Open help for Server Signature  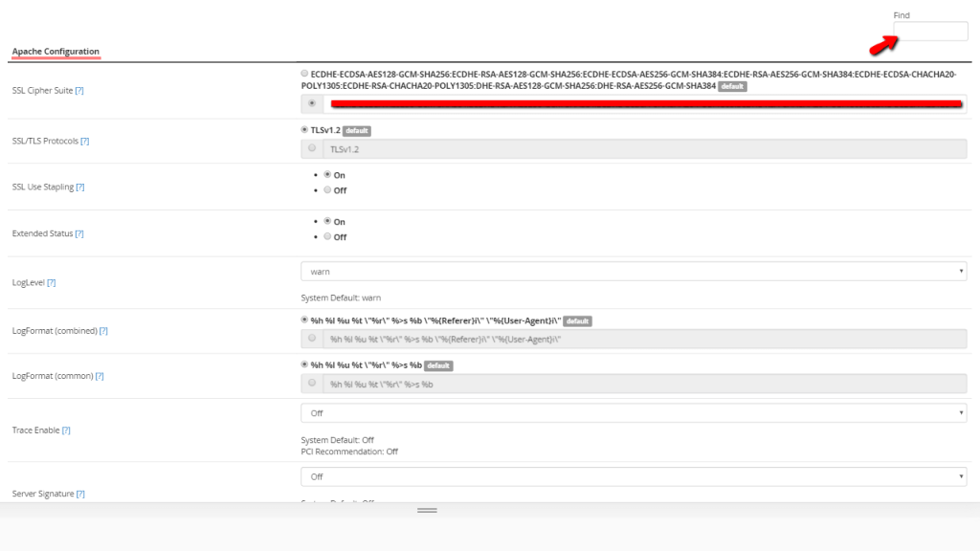pyautogui.click(x=80, y=495)
